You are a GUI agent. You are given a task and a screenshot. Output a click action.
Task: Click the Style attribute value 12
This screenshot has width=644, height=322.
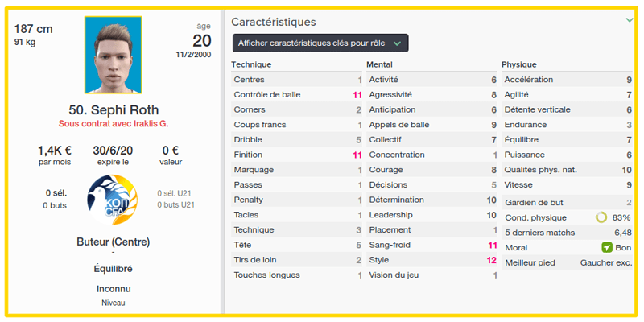[492, 260]
